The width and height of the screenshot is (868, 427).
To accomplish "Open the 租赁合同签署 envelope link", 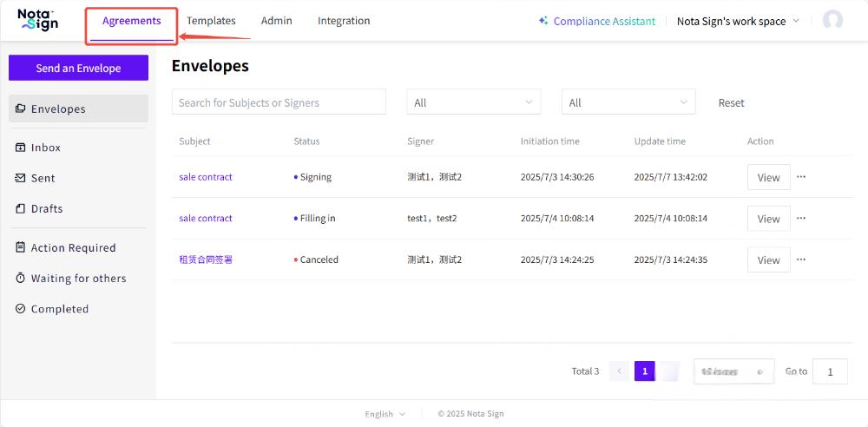I will point(206,259).
